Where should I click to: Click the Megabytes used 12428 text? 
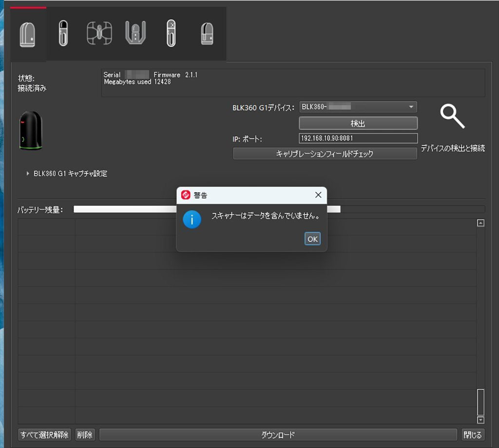[x=137, y=82]
